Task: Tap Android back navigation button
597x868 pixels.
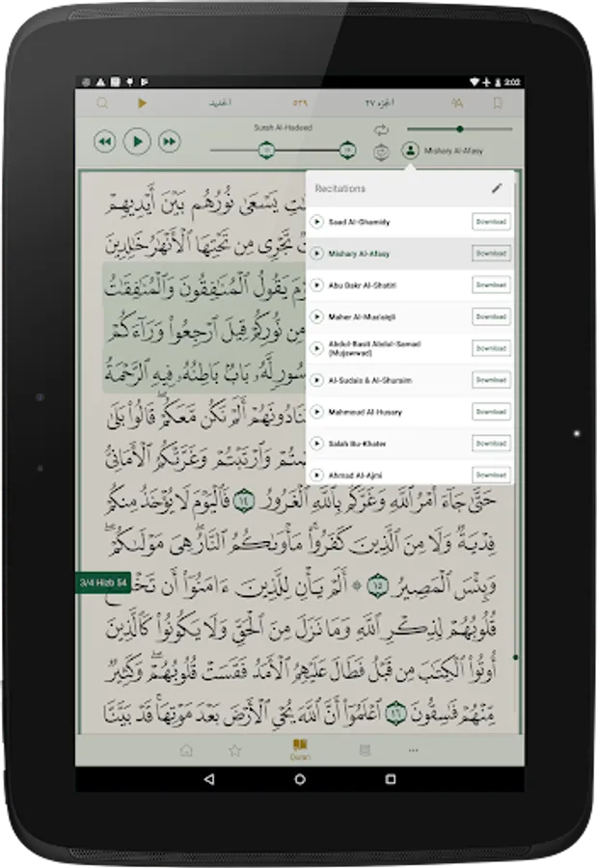Action: [x=208, y=779]
